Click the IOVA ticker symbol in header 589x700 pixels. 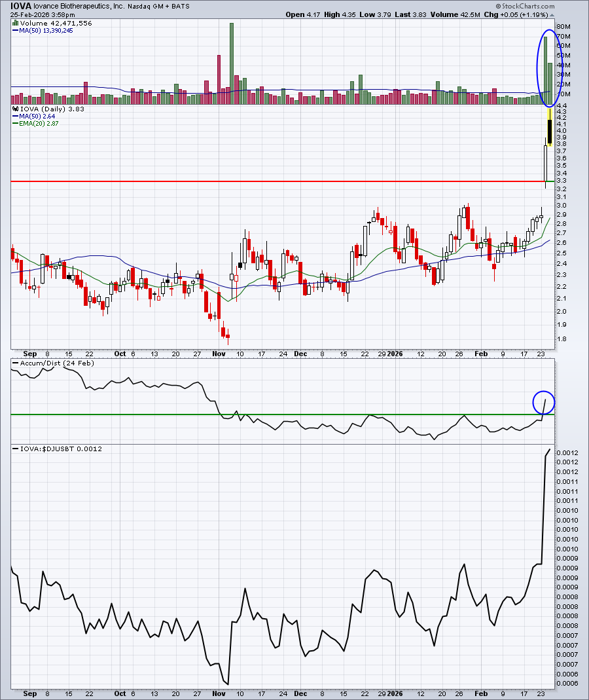(20, 7)
